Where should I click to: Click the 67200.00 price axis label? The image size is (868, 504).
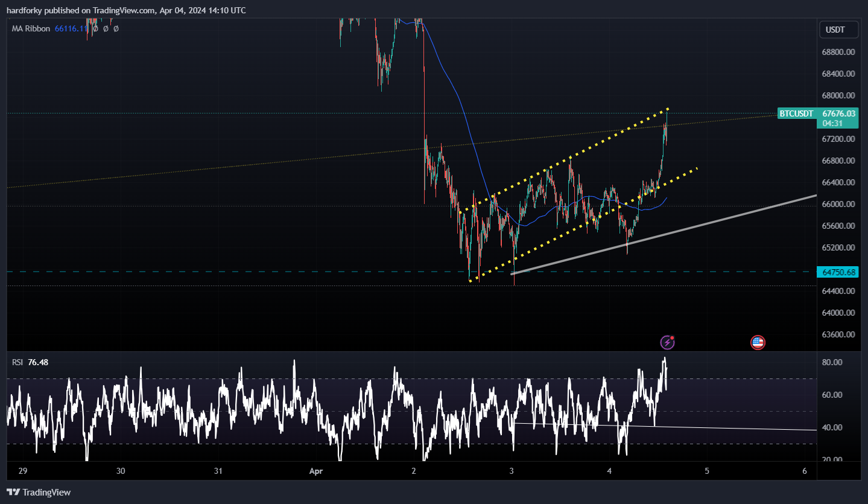[838, 139]
